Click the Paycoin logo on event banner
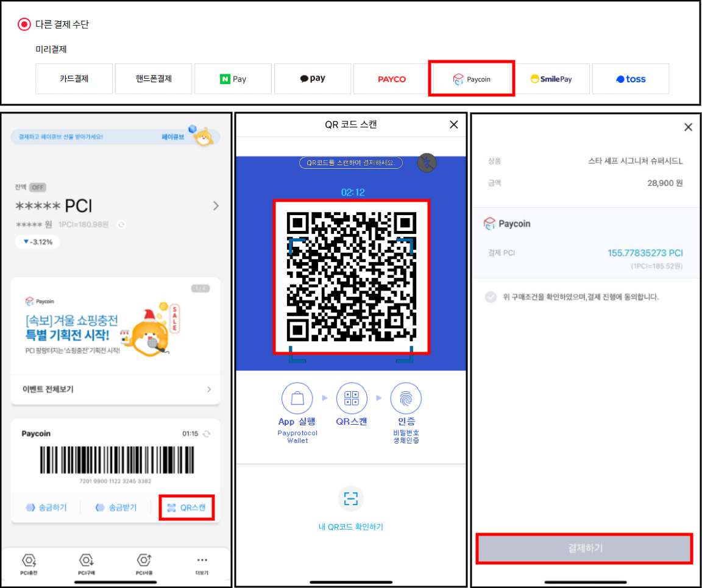Image resolution: width=702 pixels, height=588 pixels. pos(40,302)
